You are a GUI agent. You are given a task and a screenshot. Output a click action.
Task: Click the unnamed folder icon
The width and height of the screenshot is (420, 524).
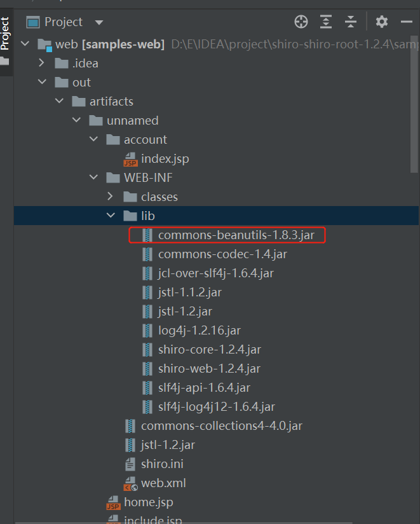96,120
